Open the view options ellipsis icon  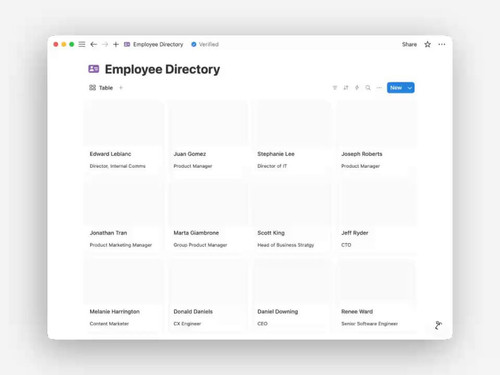point(379,88)
